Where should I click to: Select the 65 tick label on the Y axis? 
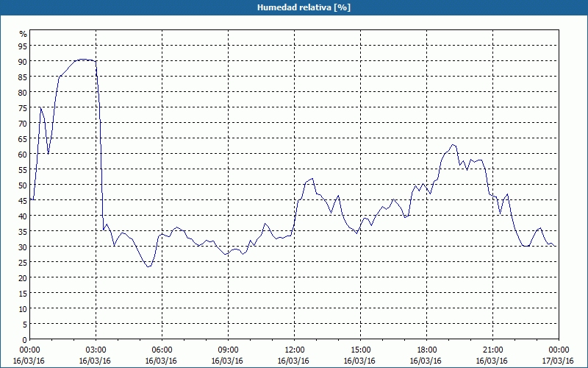(x=23, y=138)
